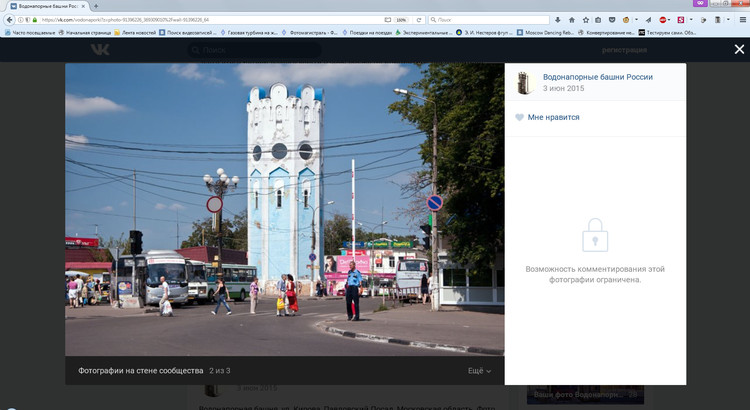The width and height of the screenshot is (750, 410).
Task: Open the dropdown arrow next to Adblock icon
Action: click(x=669, y=20)
